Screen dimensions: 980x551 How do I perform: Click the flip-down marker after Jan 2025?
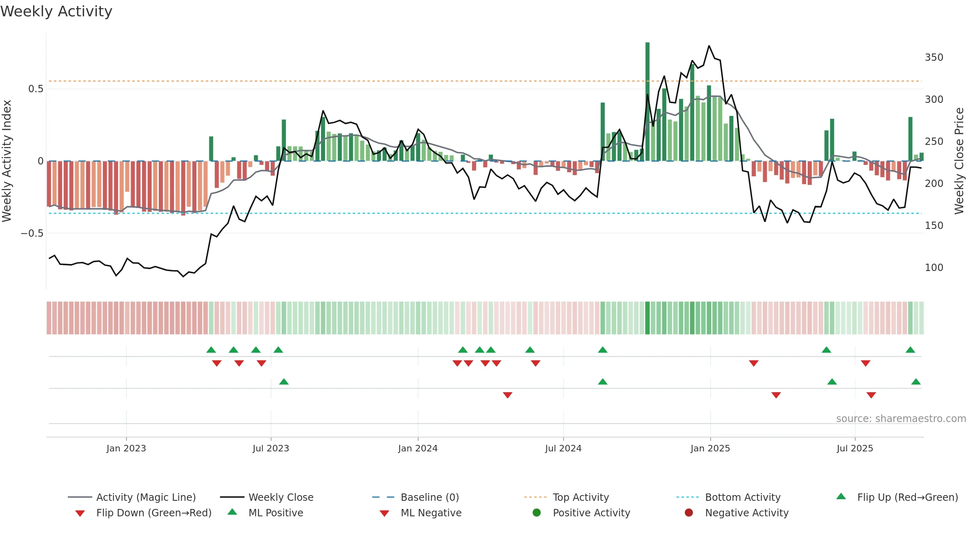(x=754, y=363)
